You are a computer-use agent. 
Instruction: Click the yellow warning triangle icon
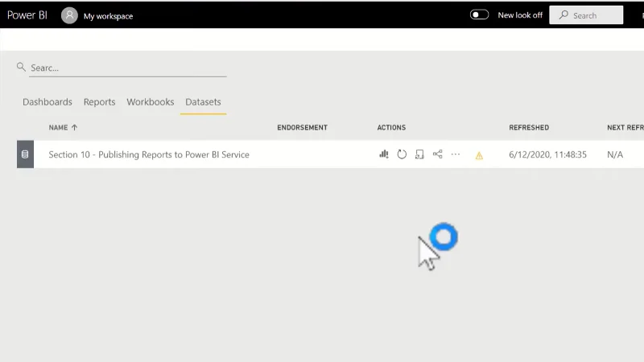pos(479,155)
